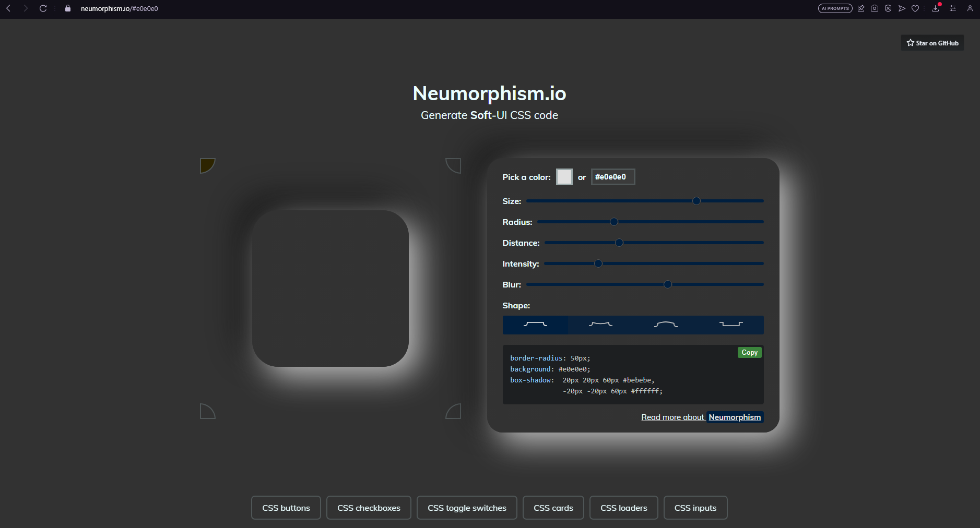This screenshot has height=528, width=980.
Task: Click the send (paper plane) icon
Action: 902,8
